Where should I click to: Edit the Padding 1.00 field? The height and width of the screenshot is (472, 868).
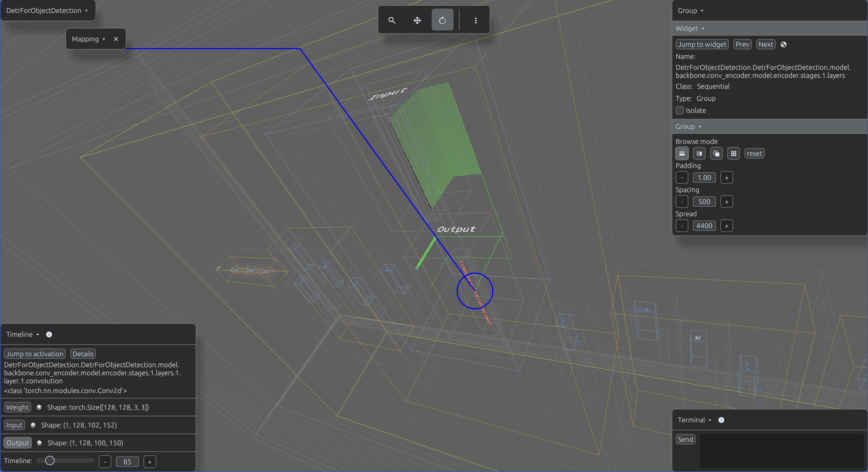704,178
